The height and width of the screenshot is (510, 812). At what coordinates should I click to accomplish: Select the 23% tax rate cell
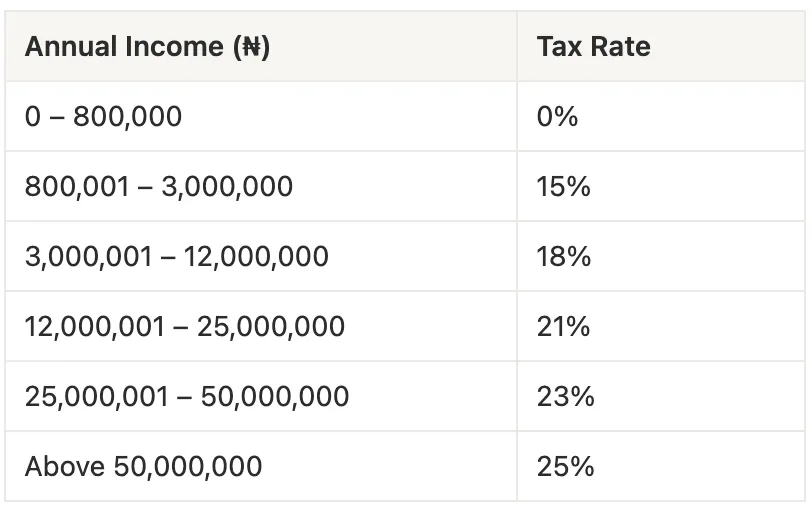point(661,396)
